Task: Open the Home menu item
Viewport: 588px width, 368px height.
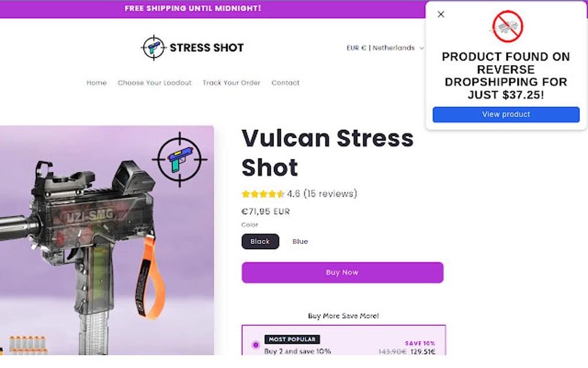Action: [96, 83]
